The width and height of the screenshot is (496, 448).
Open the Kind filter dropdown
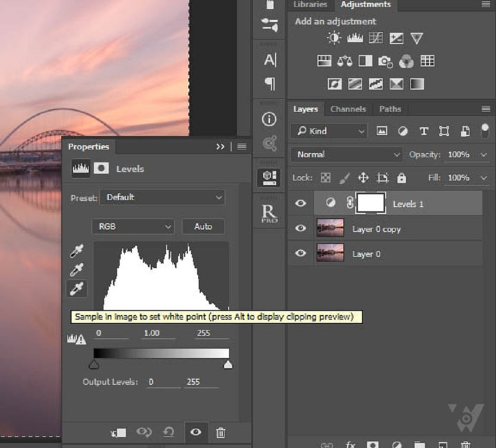click(329, 131)
